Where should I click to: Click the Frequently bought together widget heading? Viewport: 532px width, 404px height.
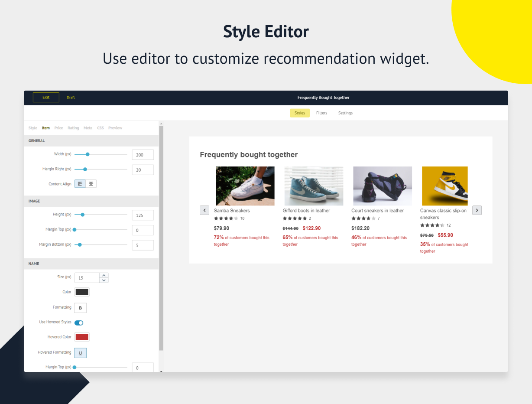(x=249, y=155)
